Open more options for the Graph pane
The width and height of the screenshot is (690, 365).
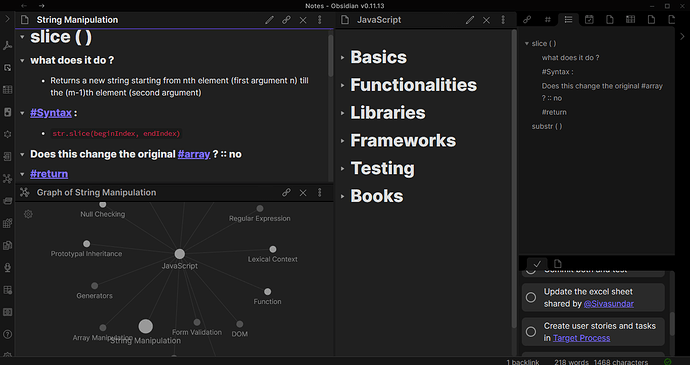(320, 192)
